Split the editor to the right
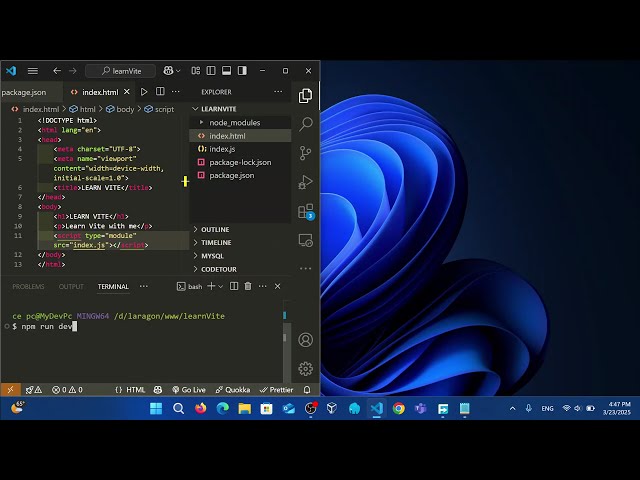 tap(160, 92)
